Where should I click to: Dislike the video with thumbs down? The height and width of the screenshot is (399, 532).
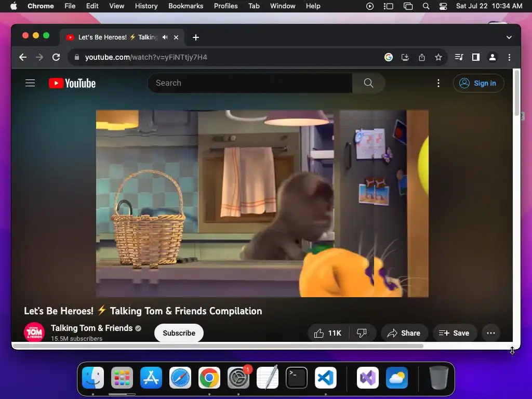(x=362, y=333)
